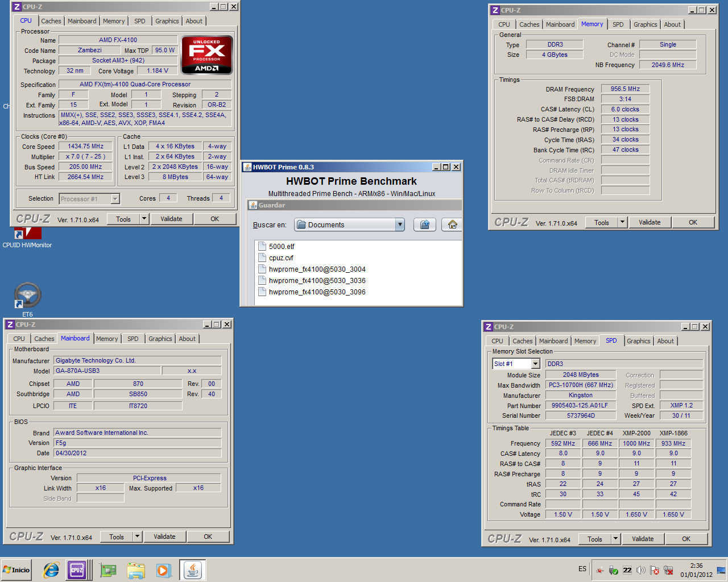Click the Z icon in the CPU tab CPU-Z window title bar
This screenshot has height=582, width=728.
click(17, 7)
